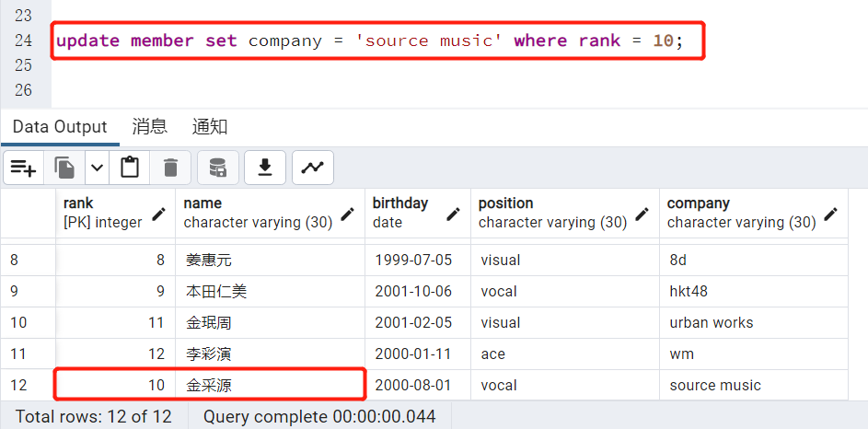Click the Query complete status text
Screen dimensions: 868x429
pos(319,416)
